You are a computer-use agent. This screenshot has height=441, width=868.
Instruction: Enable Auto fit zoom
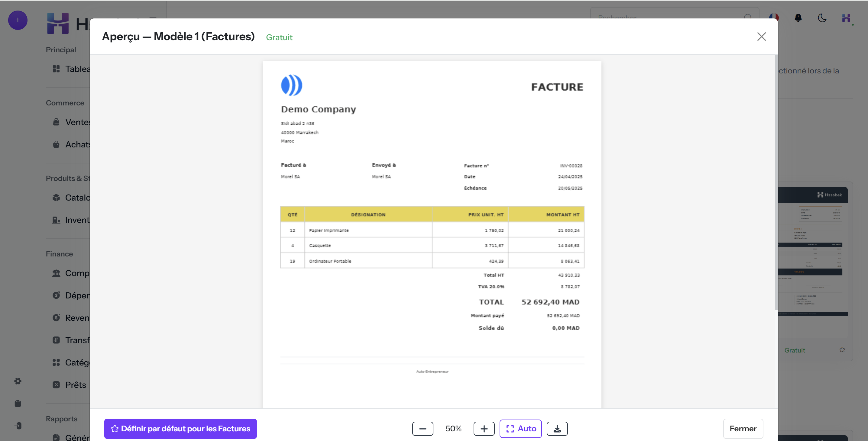point(521,429)
